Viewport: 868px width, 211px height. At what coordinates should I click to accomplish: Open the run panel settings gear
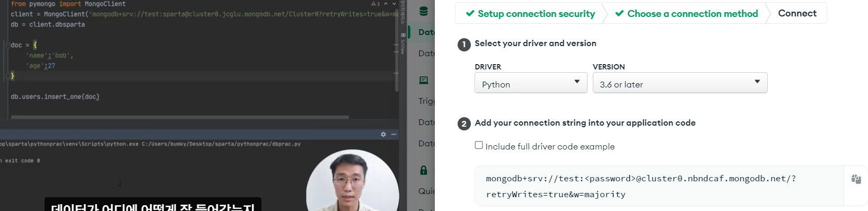pyautogui.click(x=383, y=135)
